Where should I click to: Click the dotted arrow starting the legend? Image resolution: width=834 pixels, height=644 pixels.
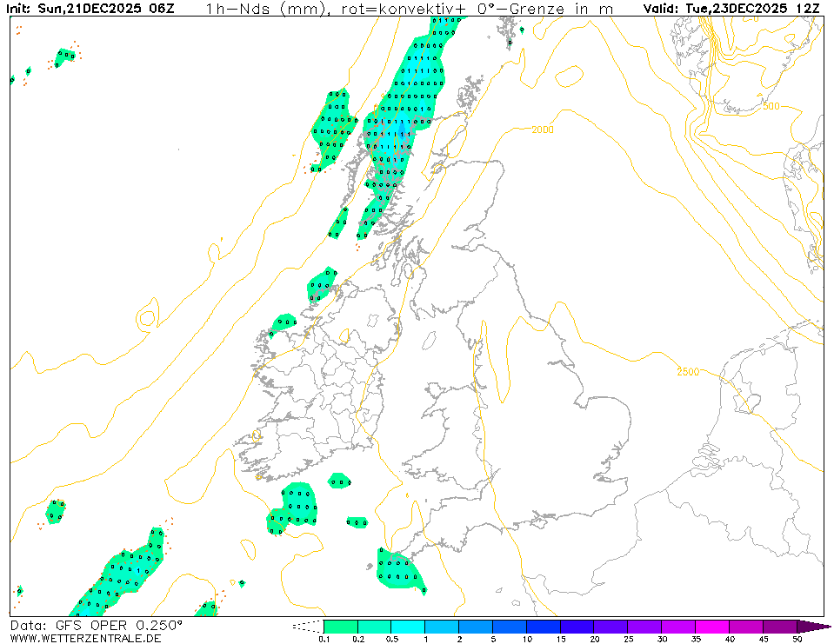[307, 626]
